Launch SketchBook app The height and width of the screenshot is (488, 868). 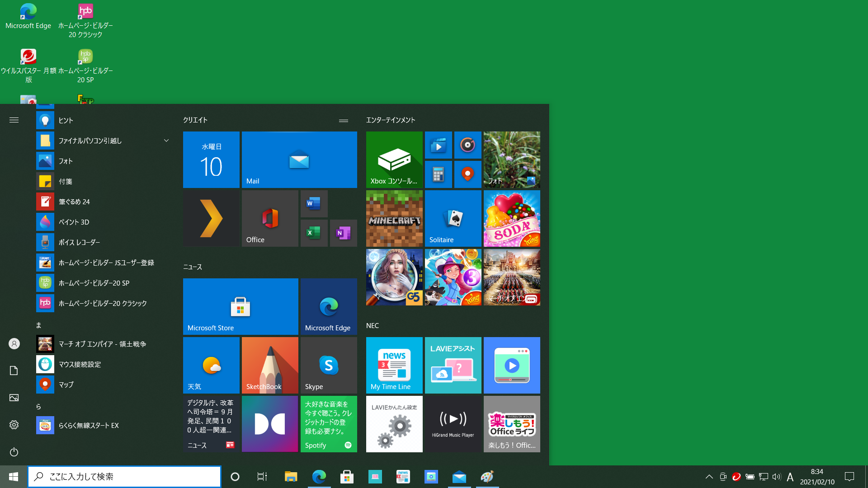(269, 365)
